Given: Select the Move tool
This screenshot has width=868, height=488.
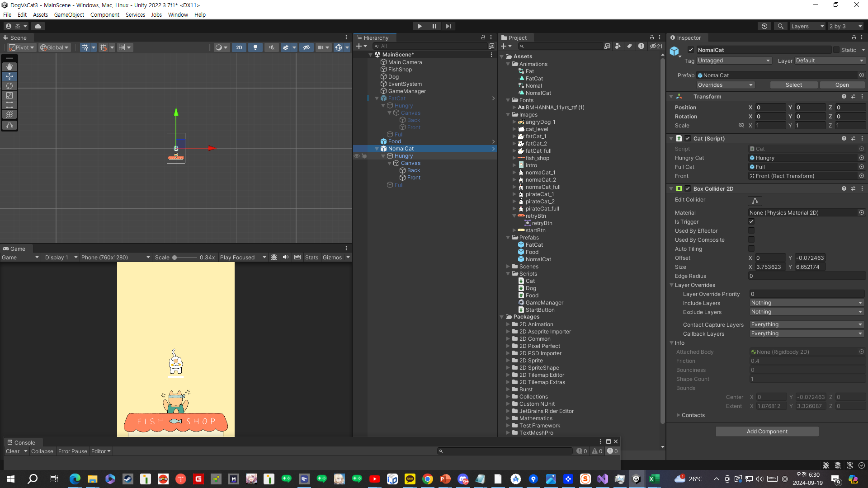Looking at the screenshot, I should (9, 76).
